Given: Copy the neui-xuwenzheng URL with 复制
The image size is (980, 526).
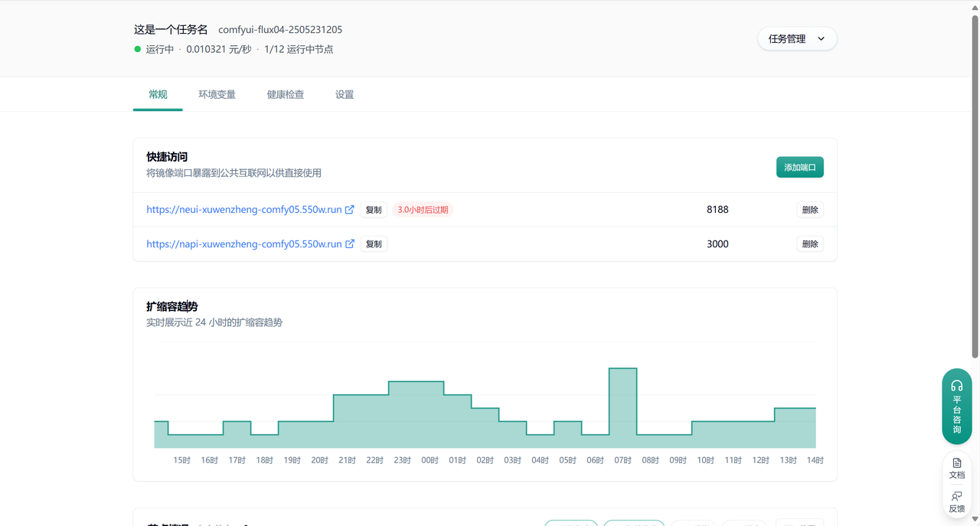Looking at the screenshot, I should point(374,210).
